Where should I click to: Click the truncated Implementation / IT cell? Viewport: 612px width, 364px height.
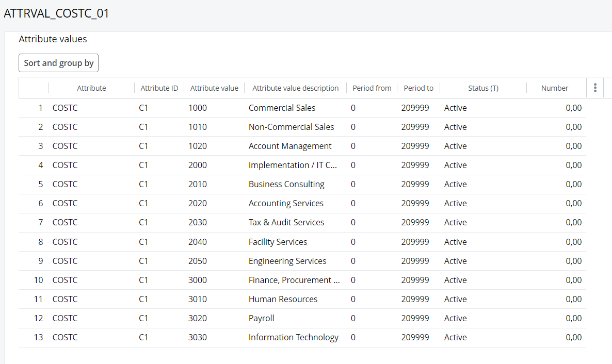(x=293, y=165)
